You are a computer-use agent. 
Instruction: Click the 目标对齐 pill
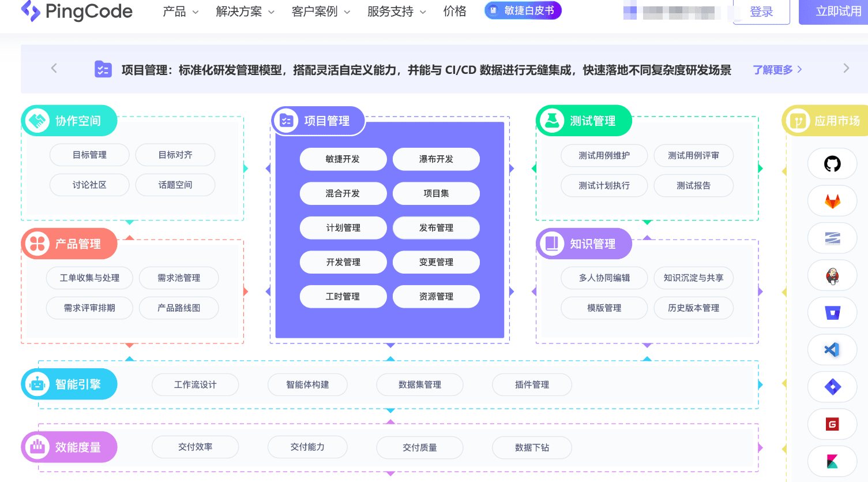click(175, 155)
